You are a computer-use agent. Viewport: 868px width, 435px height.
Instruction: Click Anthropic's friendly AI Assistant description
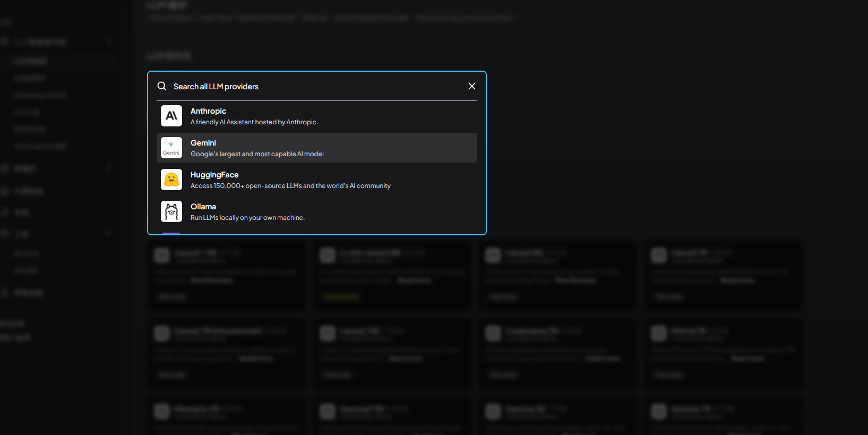tap(254, 122)
